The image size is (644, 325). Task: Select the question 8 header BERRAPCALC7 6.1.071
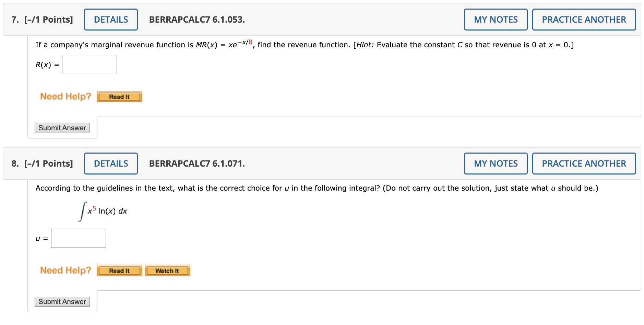[196, 164]
